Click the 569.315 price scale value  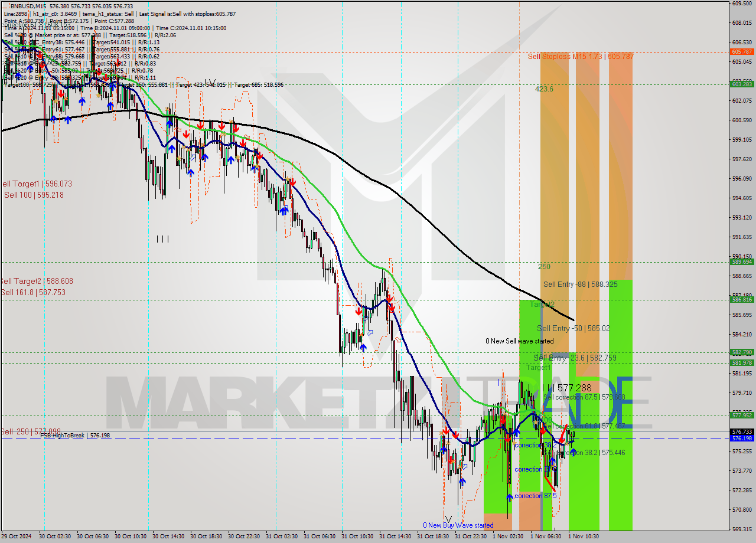(x=742, y=529)
